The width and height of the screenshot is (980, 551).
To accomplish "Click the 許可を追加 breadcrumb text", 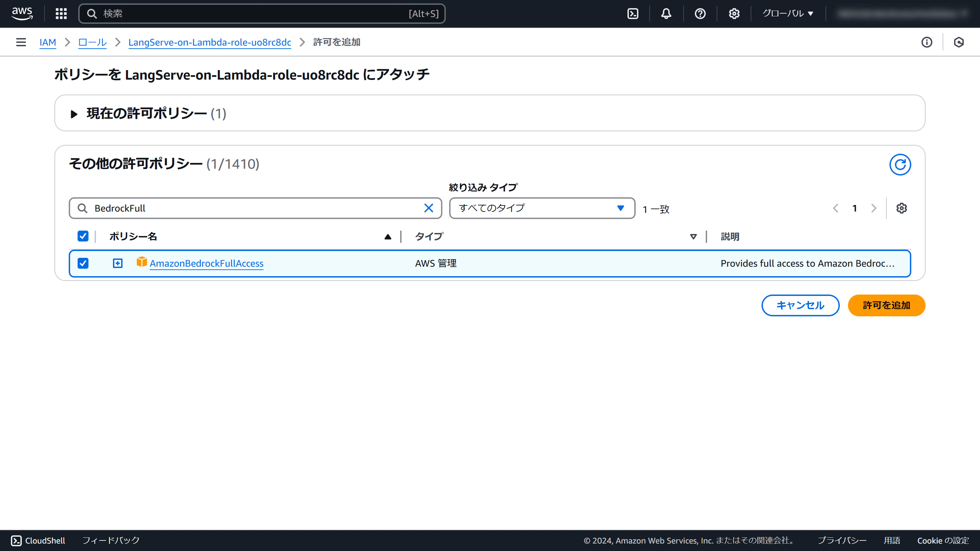I will (x=337, y=42).
